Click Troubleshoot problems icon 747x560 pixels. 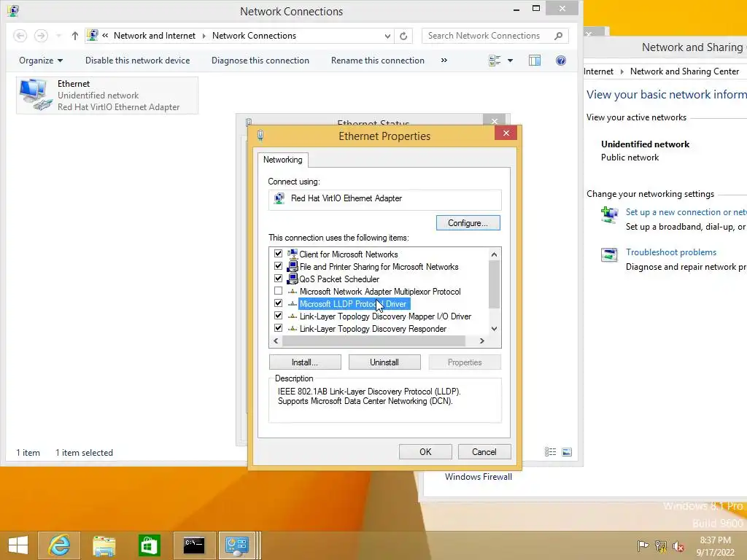pos(609,255)
